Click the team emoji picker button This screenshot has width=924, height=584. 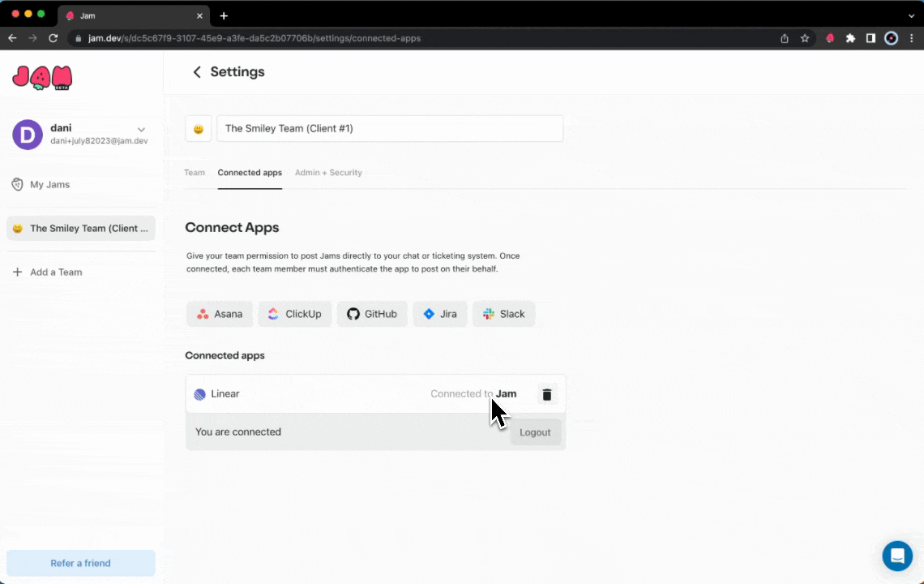[199, 128]
